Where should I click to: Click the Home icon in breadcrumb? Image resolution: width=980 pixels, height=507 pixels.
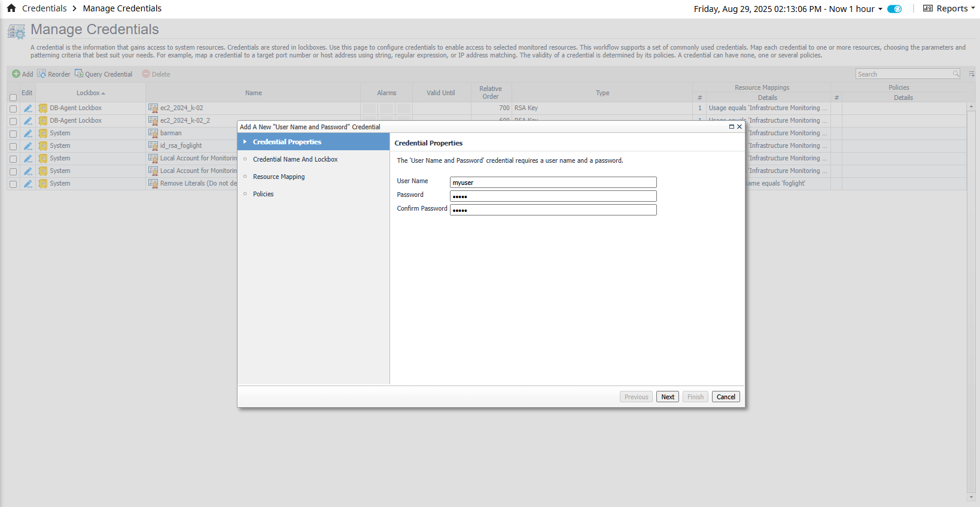tap(11, 8)
